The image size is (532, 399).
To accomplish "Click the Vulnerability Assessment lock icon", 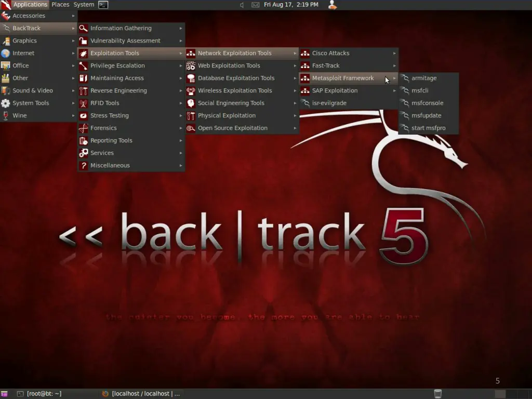I will [83, 41].
